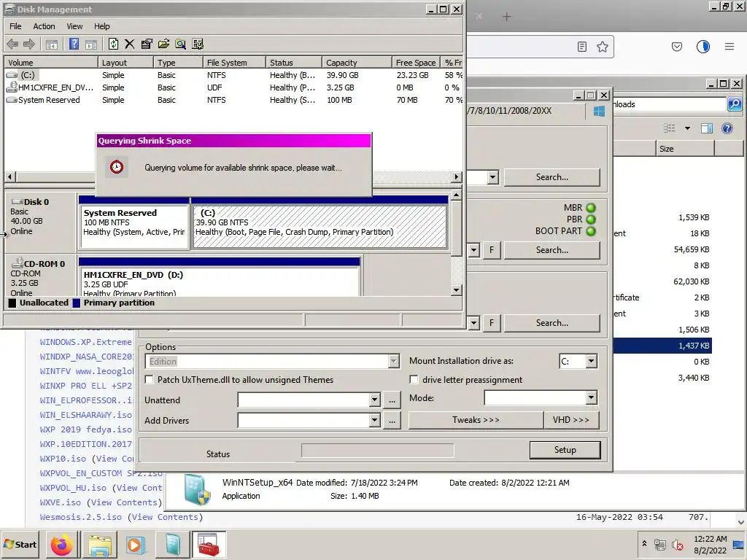
Task: Enable Patch UxTheme.dll checkbox
Action: (149, 379)
